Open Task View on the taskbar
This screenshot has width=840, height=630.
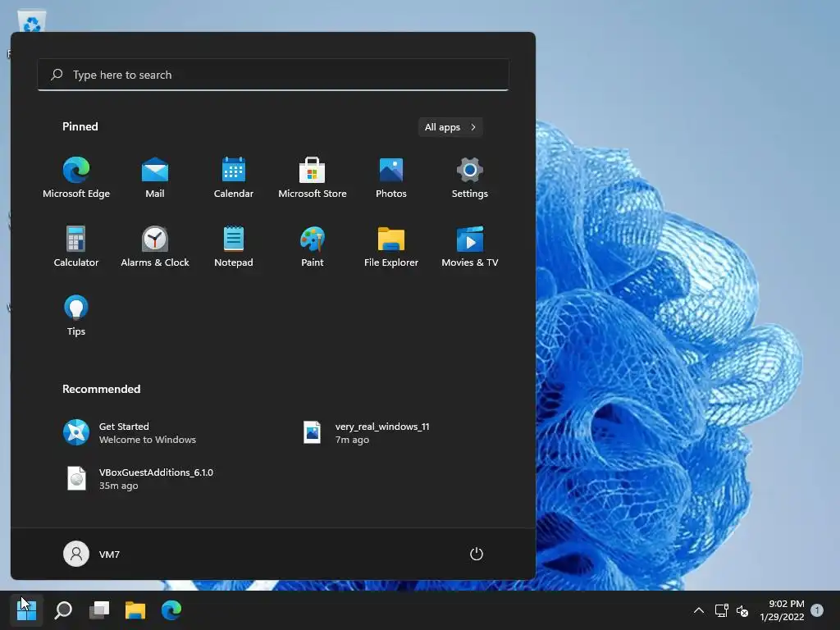click(x=99, y=609)
